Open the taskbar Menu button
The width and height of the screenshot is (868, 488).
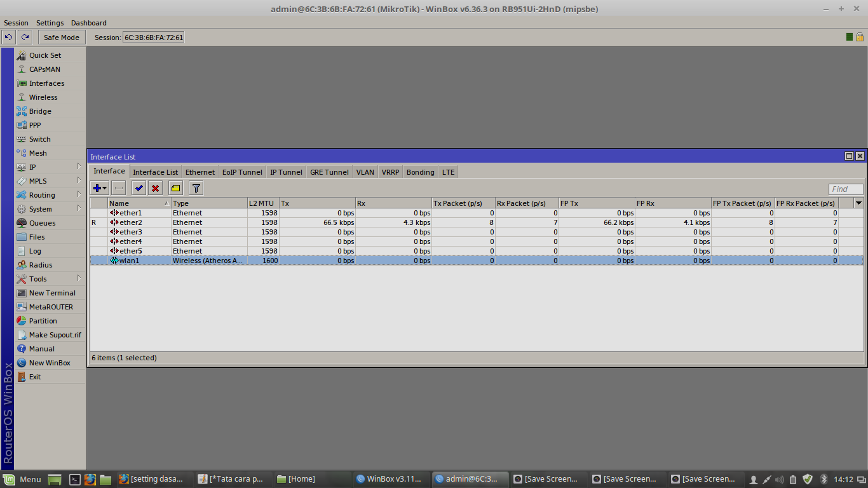22,479
